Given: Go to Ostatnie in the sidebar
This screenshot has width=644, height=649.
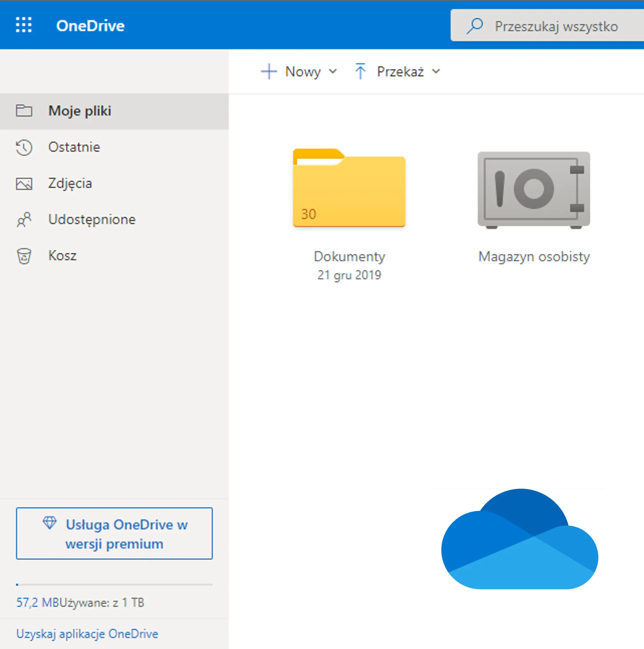Looking at the screenshot, I should pyautogui.click(x=74, y=147).
